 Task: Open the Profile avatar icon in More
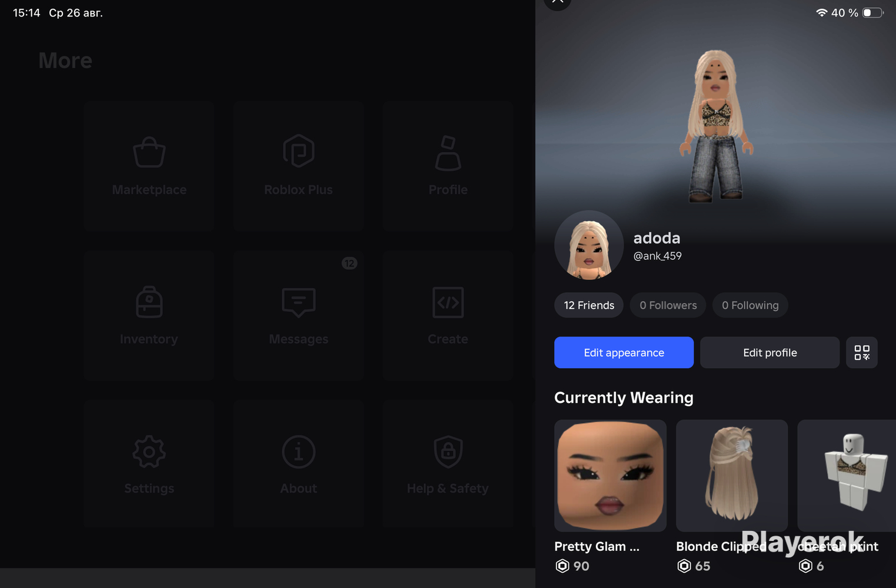point(448,153)
